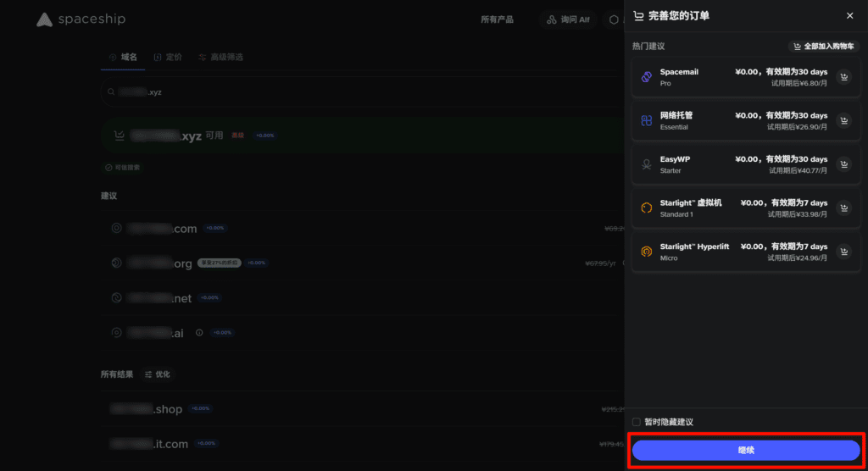The image size is (868, 471).
Task: Add Starlight 虚拟机 to cart
Action: pos(843,208)
